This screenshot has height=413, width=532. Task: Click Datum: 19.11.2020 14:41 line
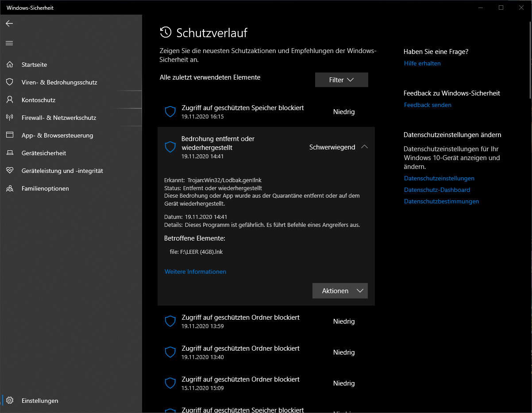196,217
